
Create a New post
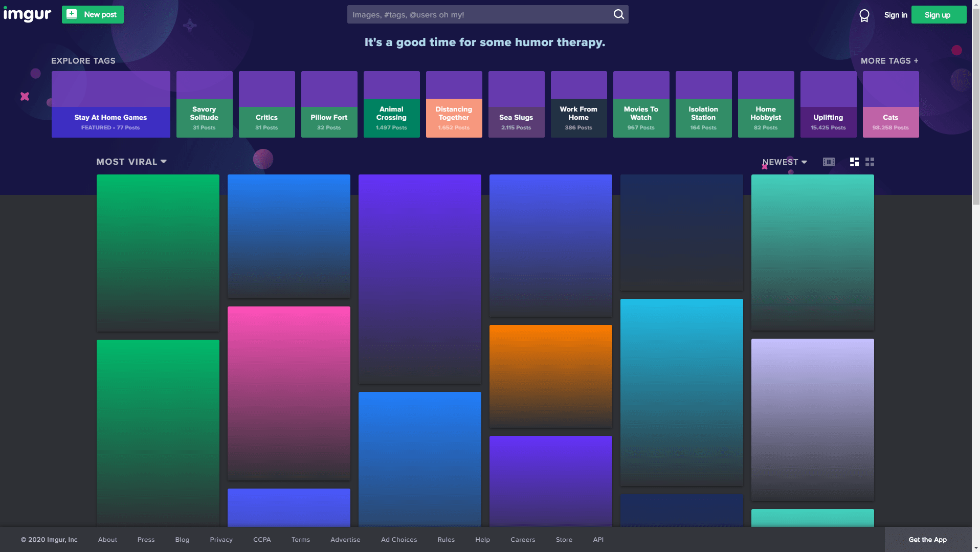93,14
